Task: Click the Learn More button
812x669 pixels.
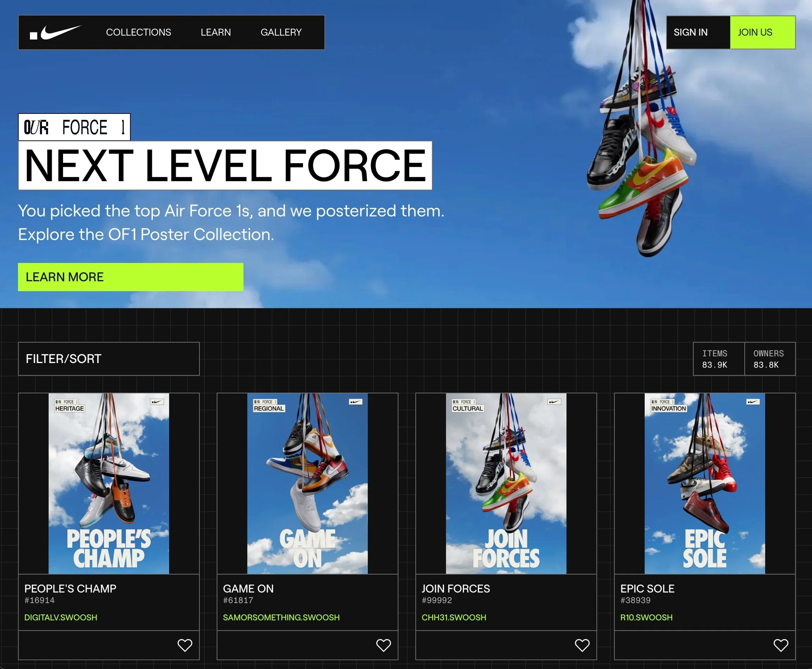Action: (x=131, y=277)
